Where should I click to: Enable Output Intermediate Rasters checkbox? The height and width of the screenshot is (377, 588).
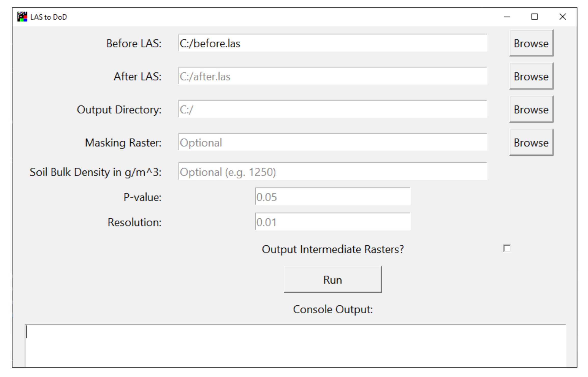(x=507, y=248)
